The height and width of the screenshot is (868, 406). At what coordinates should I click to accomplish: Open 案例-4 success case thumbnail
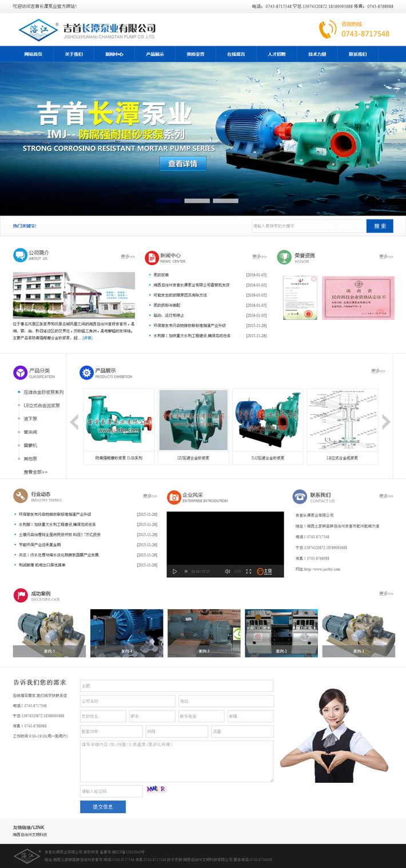click(126, 633)
